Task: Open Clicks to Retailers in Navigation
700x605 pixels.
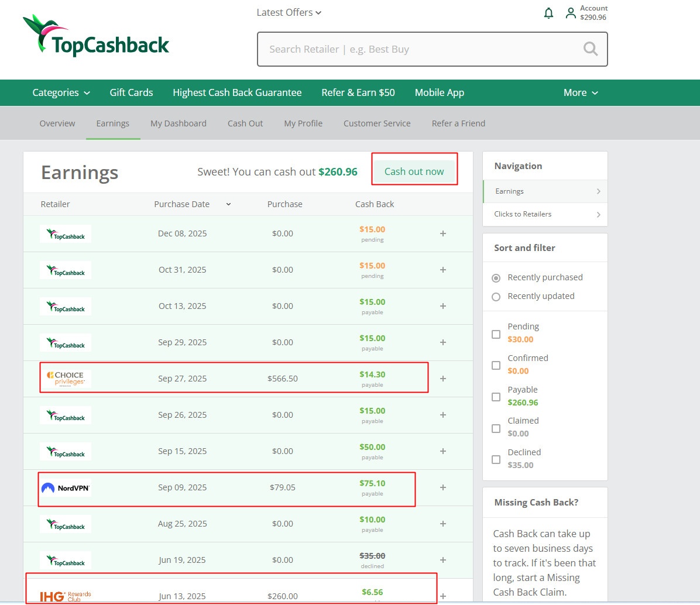Action: (545, 214)
